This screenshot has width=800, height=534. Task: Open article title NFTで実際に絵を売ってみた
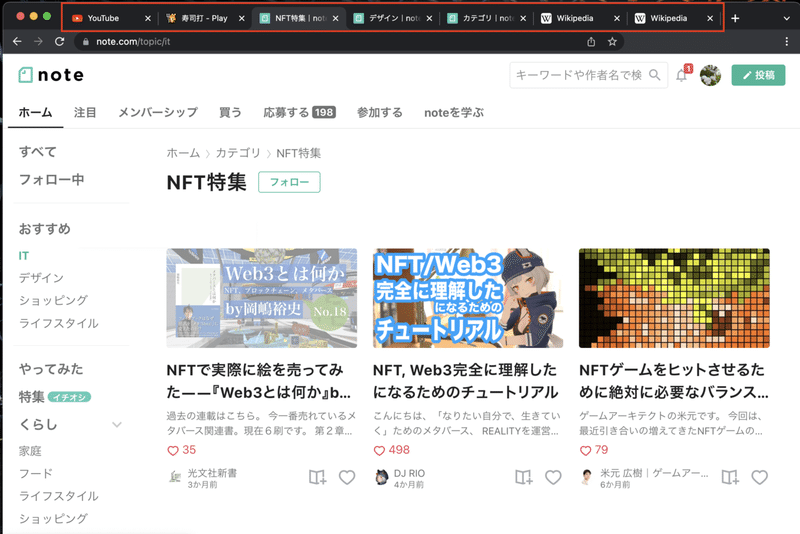pos(259,381)
